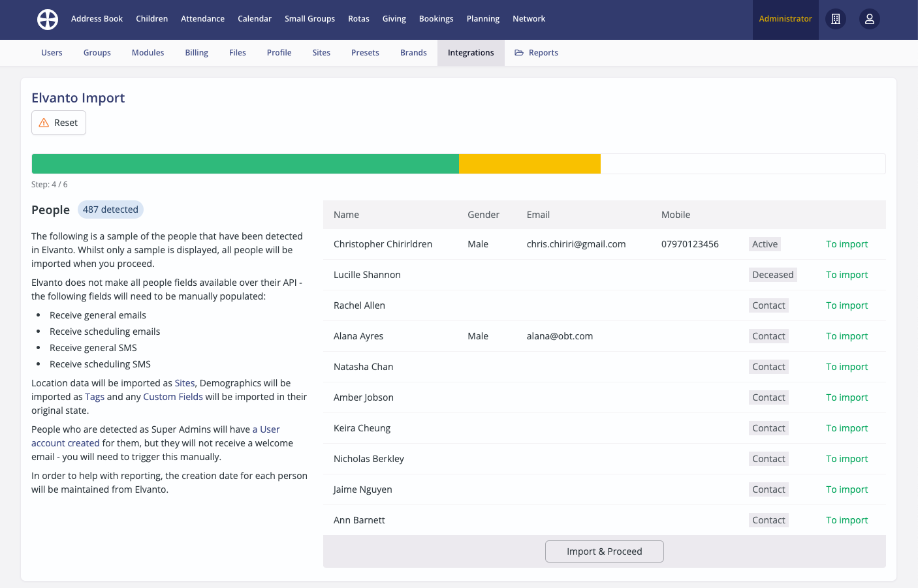Open the Network module

point(529,19)
